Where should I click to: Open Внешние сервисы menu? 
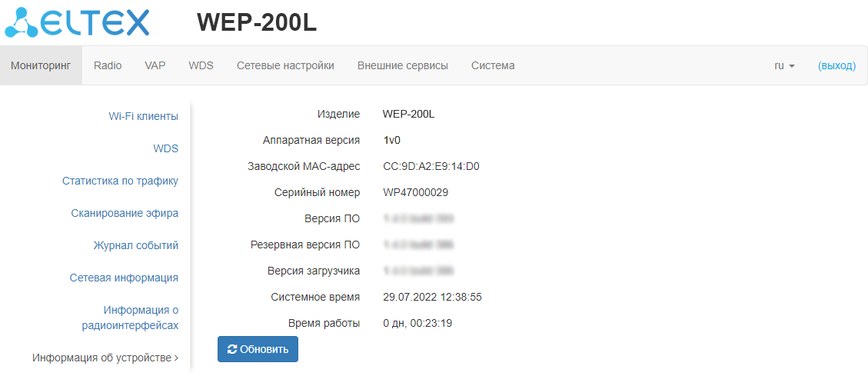click(403, 66)
